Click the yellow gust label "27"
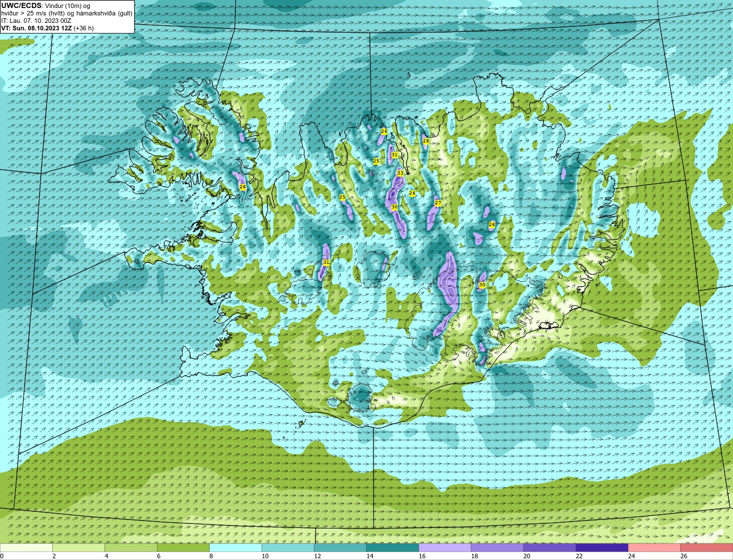This screenshot has width=733, height=560. pos(438,203)
